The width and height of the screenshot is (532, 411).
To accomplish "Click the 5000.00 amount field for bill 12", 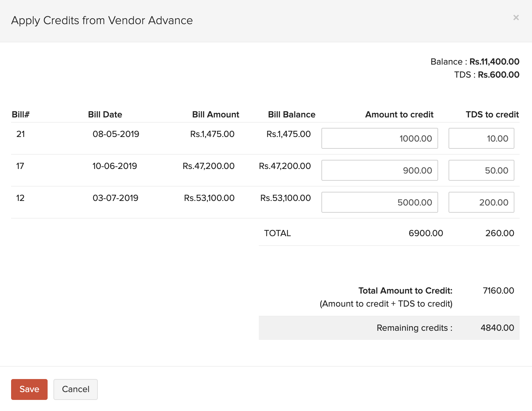I will tap(379, 202).
